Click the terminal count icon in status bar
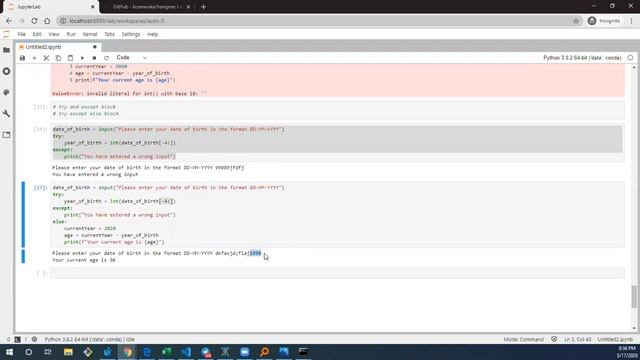This screenshot has height=360, width=640. coord(18,340)
